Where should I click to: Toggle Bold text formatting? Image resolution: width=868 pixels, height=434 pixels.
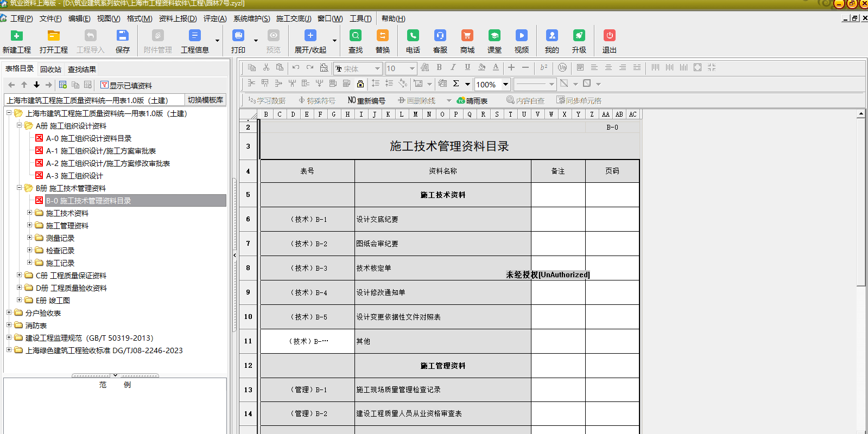pos(439,67)
